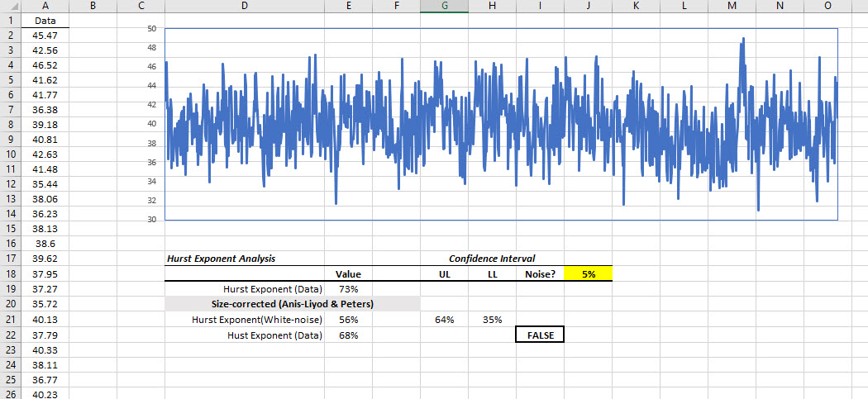
Task: Select cell containing 35.72
Action: pyautogui.click(x=45, y=304)
